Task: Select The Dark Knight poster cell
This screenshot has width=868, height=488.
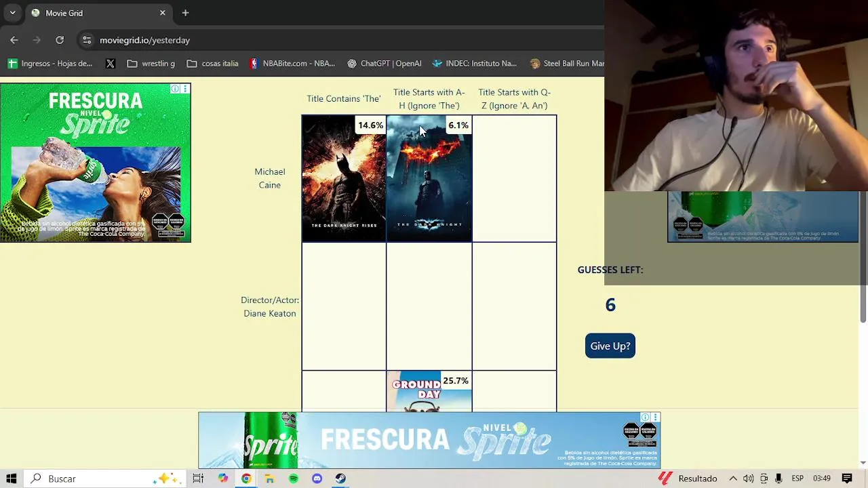Action: click(x=429, y=178)
